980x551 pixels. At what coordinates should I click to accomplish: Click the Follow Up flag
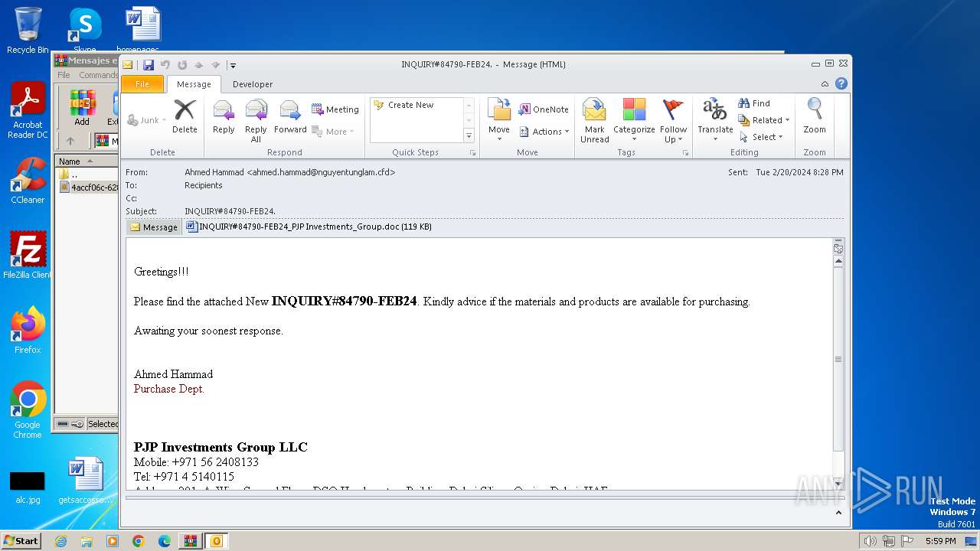pos(673,120)
